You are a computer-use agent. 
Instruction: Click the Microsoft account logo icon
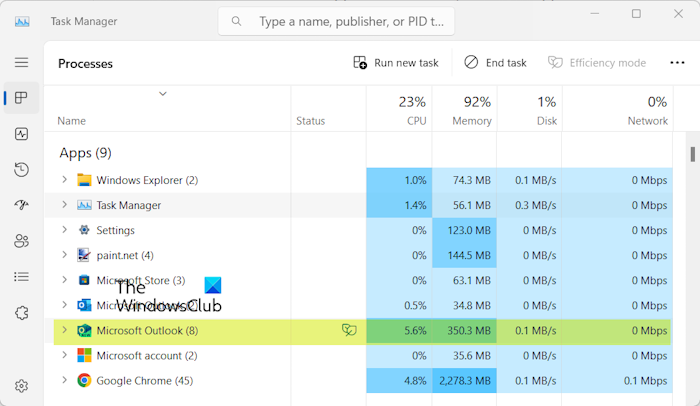(x=84, y=356)
